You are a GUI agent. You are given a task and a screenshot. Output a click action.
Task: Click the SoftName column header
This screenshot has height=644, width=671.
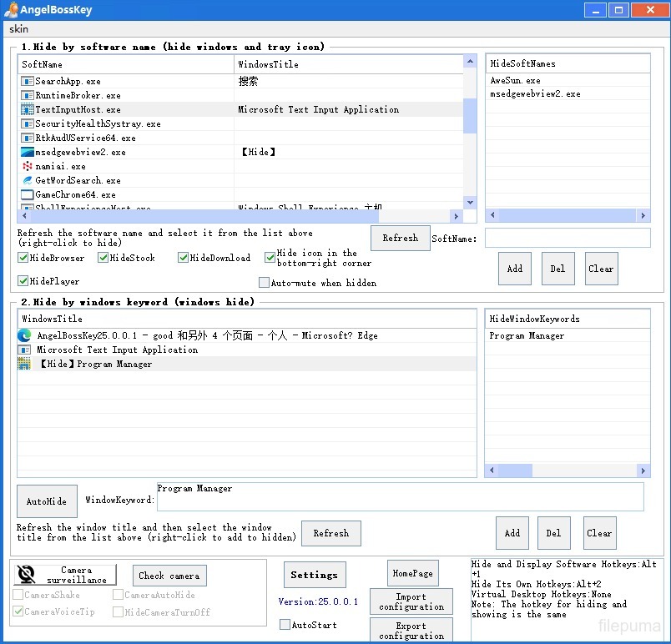click(126, 64)
